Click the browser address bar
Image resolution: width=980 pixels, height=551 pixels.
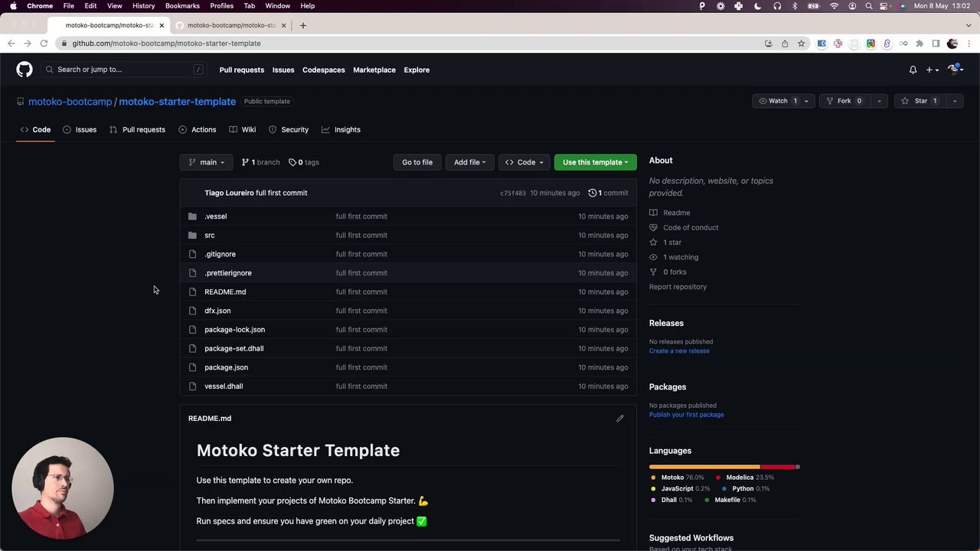point(413,44)
